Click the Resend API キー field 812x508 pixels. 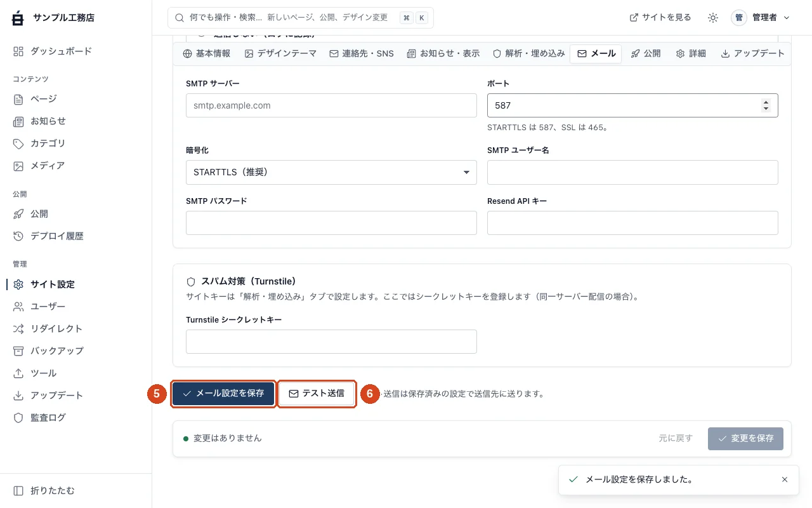pos(632,223)
